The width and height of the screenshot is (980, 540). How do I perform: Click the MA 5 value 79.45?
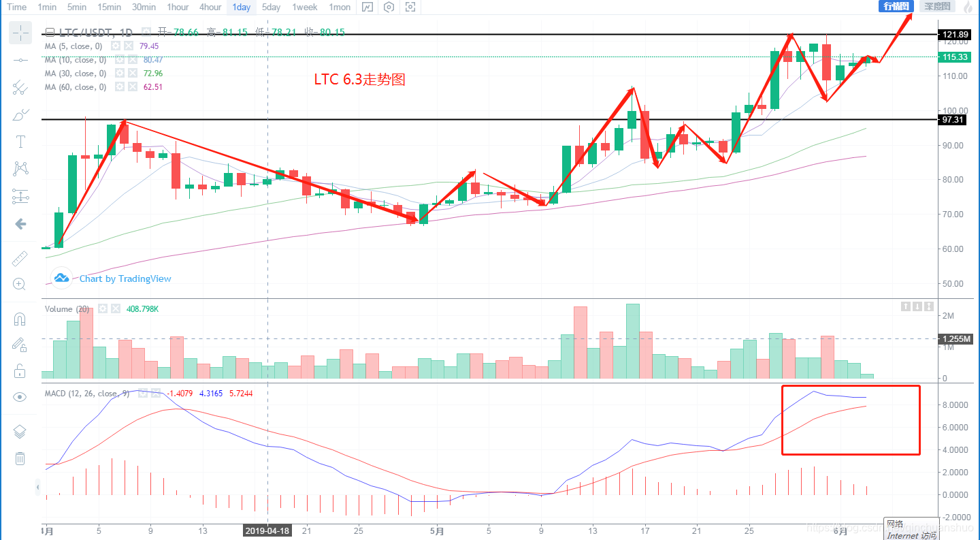[x=149, y=46]
